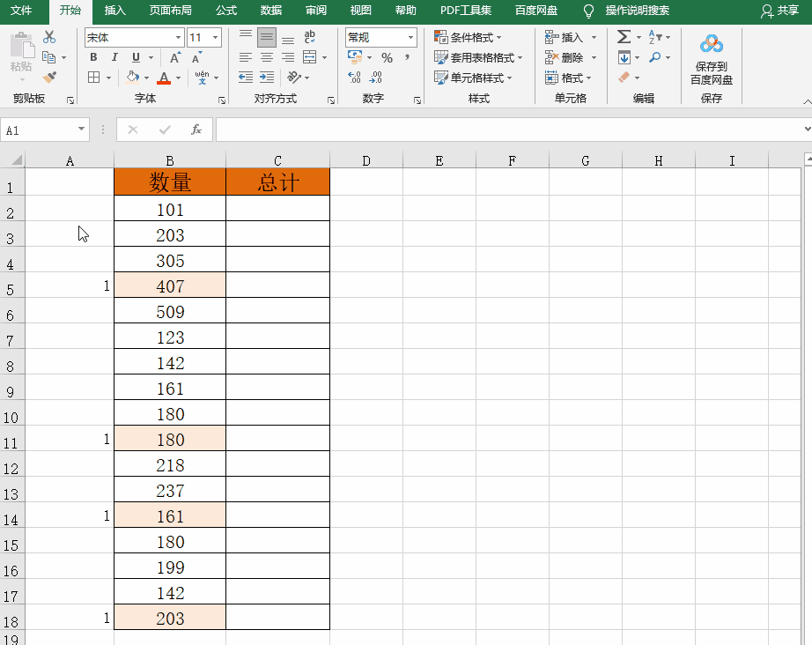
Task: Click inside the formula bar
Action: (x=510, y=130)
